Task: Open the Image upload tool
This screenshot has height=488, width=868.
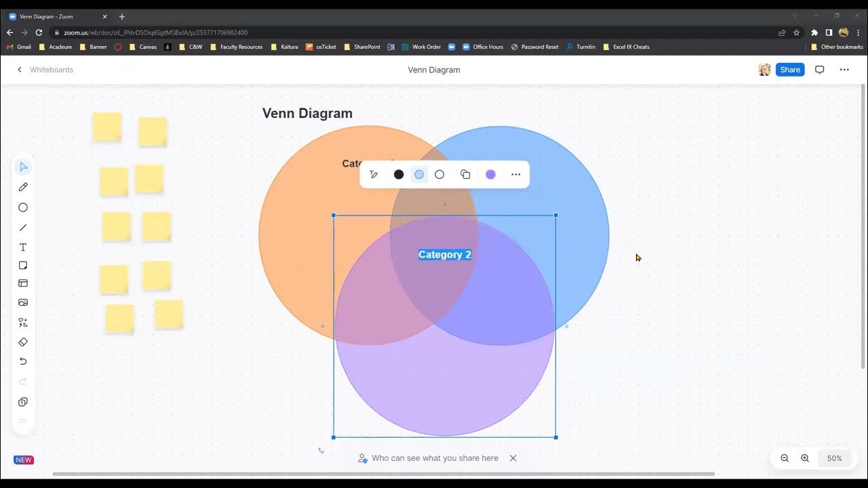Action: point(23,302)
